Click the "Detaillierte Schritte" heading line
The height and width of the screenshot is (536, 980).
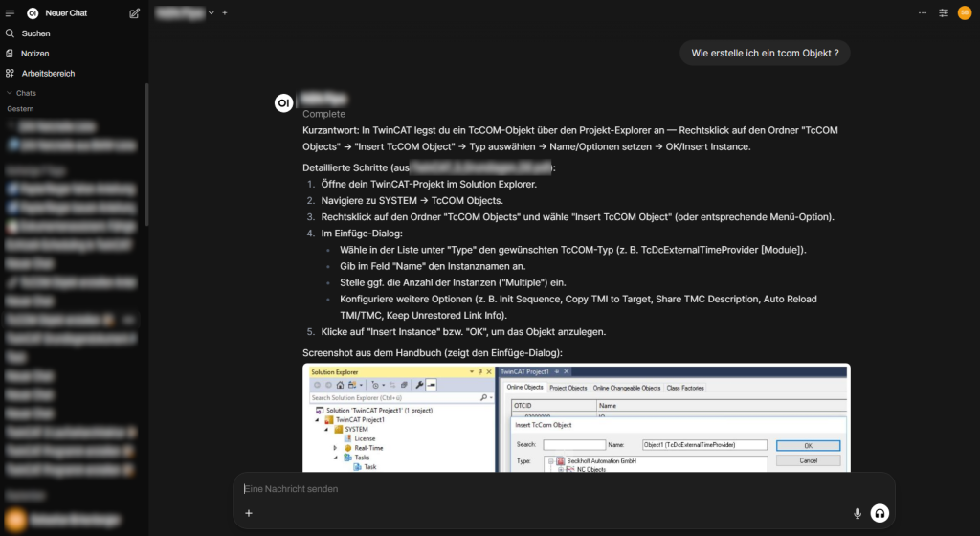click(429, 167)
